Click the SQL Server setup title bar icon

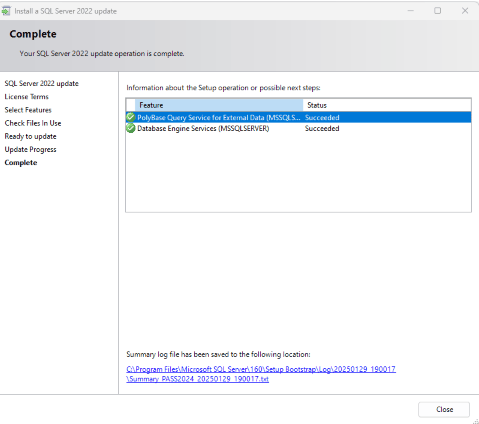tap(6, 11)
